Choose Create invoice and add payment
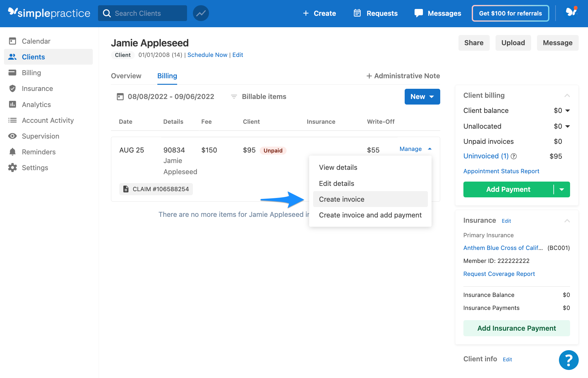The image size is (588, 378). point(370,215)
